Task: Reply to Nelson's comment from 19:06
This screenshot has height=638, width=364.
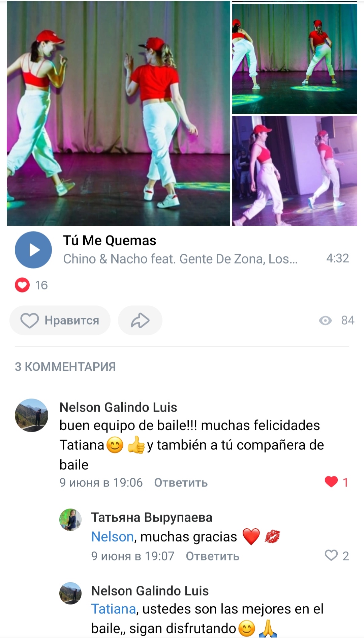Action: [x=181, y=482]
